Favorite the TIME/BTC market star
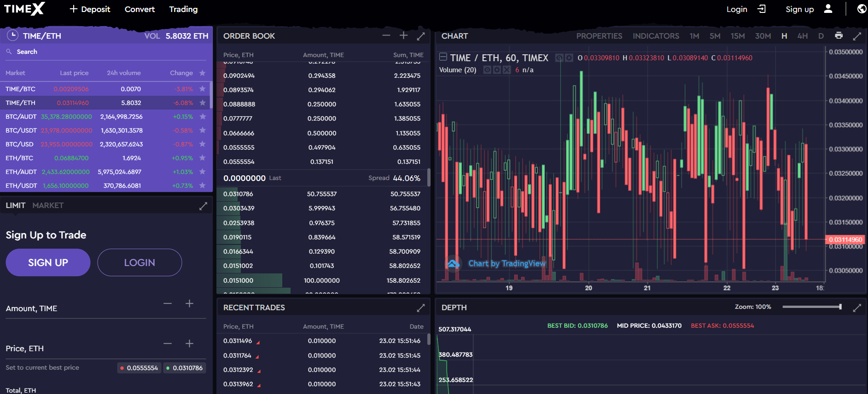The width and height of the screenshot is (868, 394). pyautogui.click(x=202, y=89)
